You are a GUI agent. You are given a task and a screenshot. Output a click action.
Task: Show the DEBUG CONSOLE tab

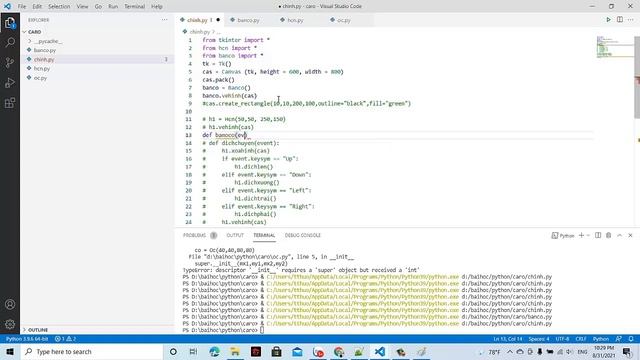(302, 235)
